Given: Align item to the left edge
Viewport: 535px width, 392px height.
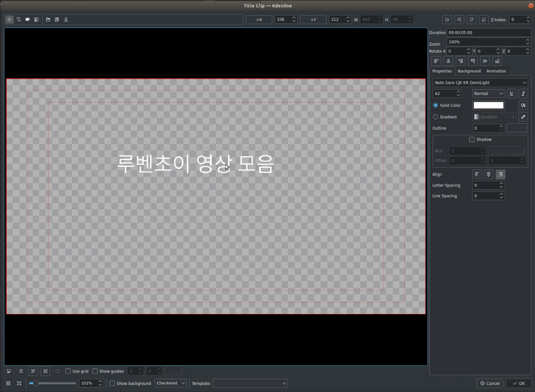Looking at the screenshot, I should click(x=436, y=61).
